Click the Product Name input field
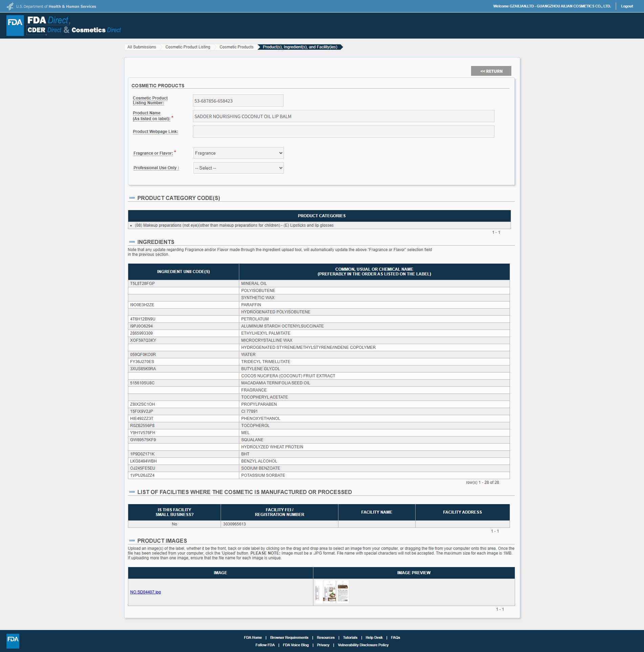644x652 pixels. click(x=343, y=116)
